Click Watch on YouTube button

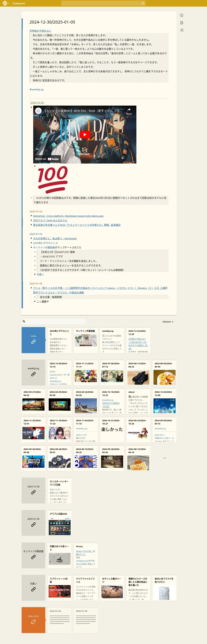point(47,159)
